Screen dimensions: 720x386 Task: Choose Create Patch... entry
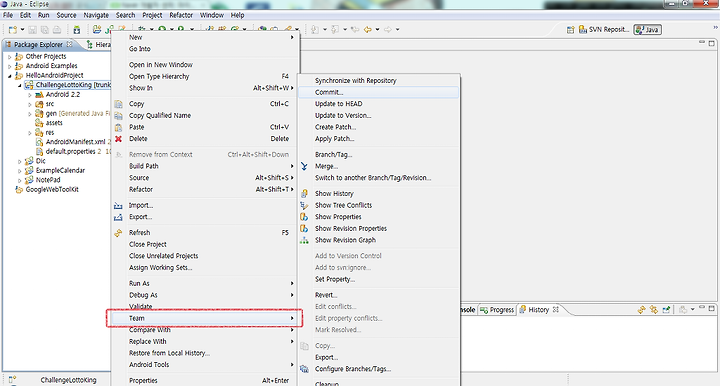click(x=335, y=127)
